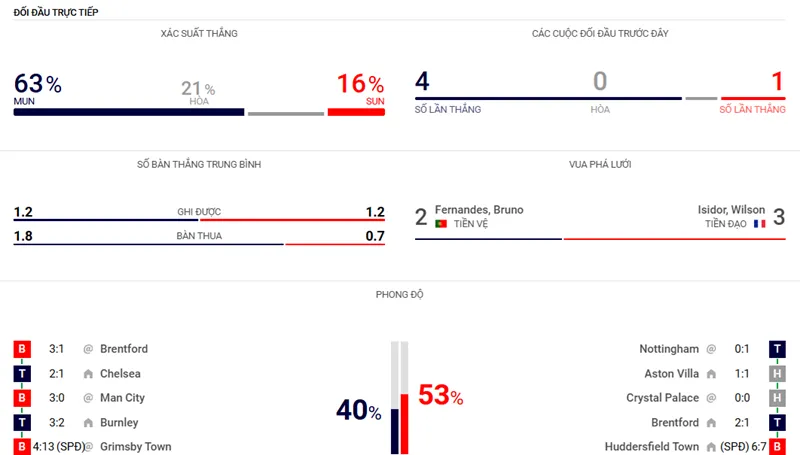Click the navy MUN 63% win probability bar
800x455 pixels.
(128, 112)
